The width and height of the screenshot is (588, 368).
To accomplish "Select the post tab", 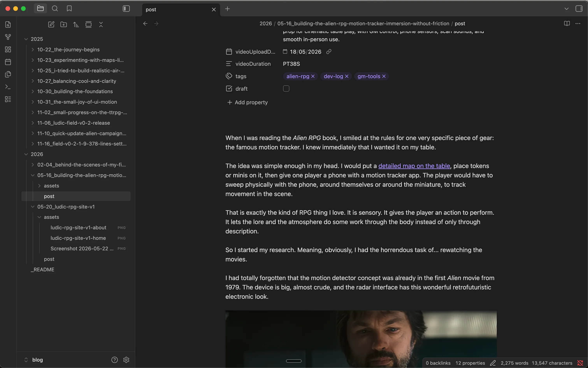I will click(x=181, y=10).
